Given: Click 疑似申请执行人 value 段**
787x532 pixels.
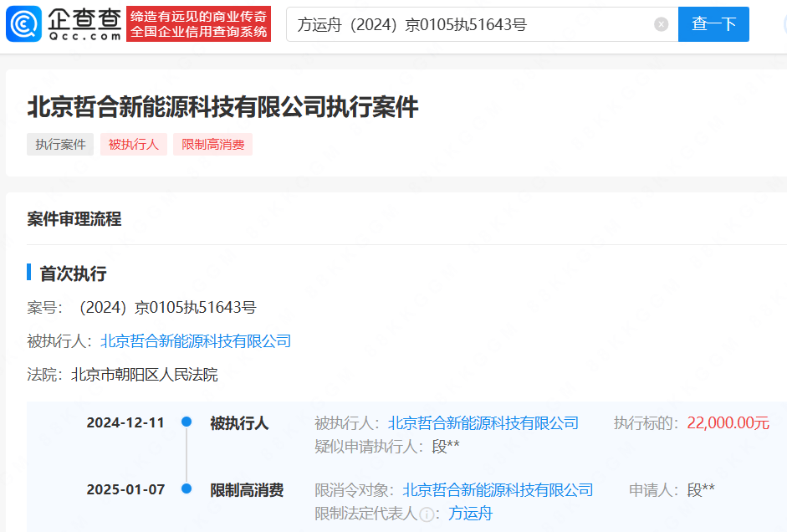Looking at the screenshot, I should tap(446, 447).
